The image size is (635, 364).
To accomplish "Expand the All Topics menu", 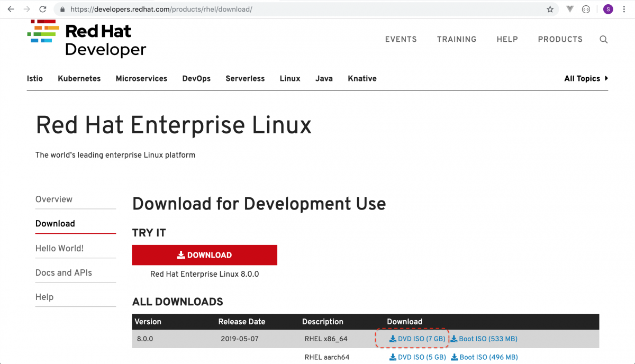I will [x=584, y=78].
